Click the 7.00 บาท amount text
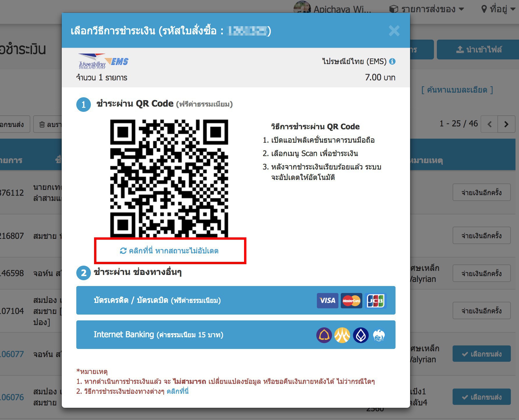The image size is (519, 420). pyautogui.click(x=380, y=77)
